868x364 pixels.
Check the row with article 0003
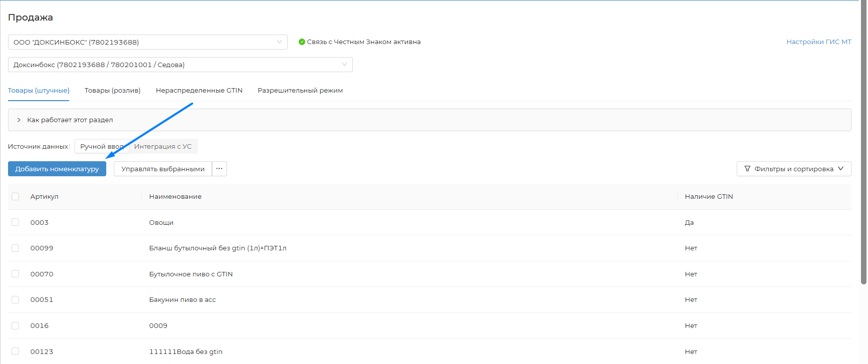(x=16, y=222)
